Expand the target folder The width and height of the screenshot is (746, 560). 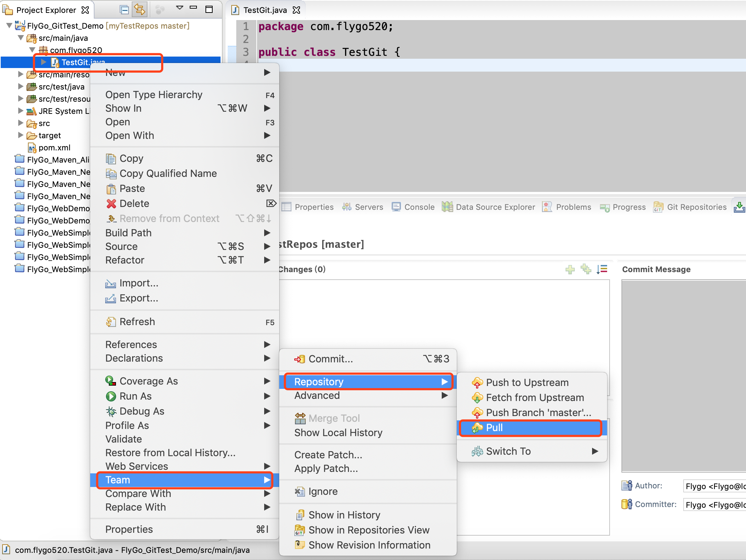21,135
